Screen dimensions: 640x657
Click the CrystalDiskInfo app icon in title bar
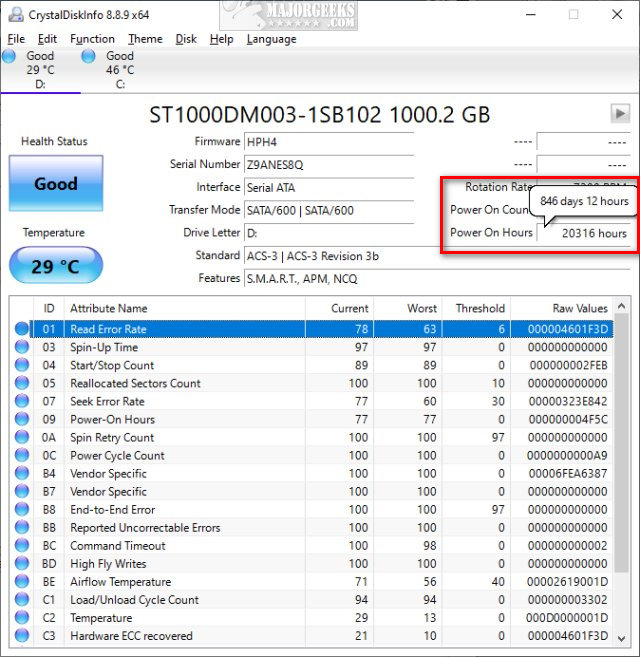pos(13,14)
